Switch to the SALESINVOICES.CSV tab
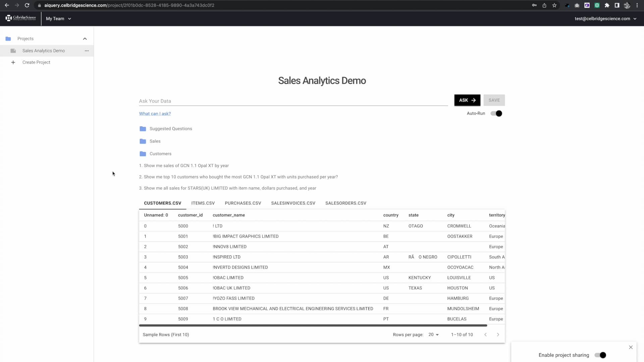The height and width of the screenshot is (362, 644). point(293,203)
